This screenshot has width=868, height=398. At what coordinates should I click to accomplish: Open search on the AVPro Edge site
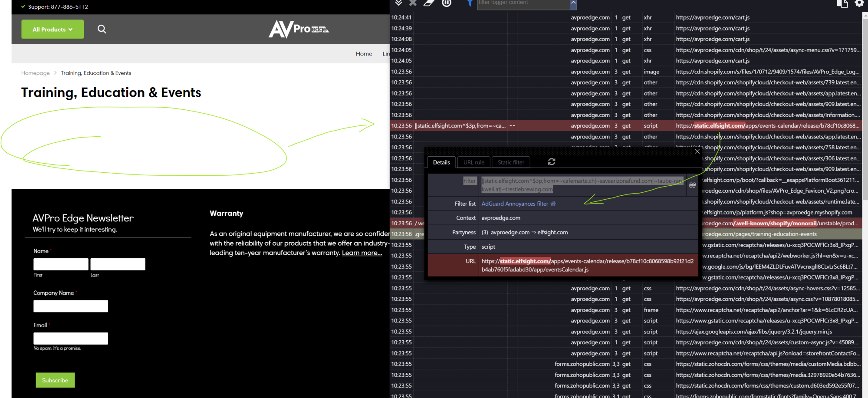pos(102,29)
